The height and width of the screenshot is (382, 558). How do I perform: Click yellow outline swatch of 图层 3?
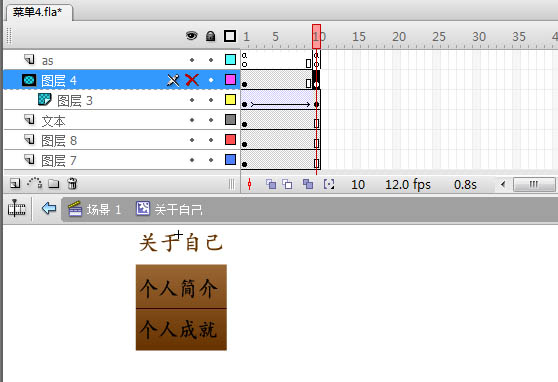click(230, 99)
